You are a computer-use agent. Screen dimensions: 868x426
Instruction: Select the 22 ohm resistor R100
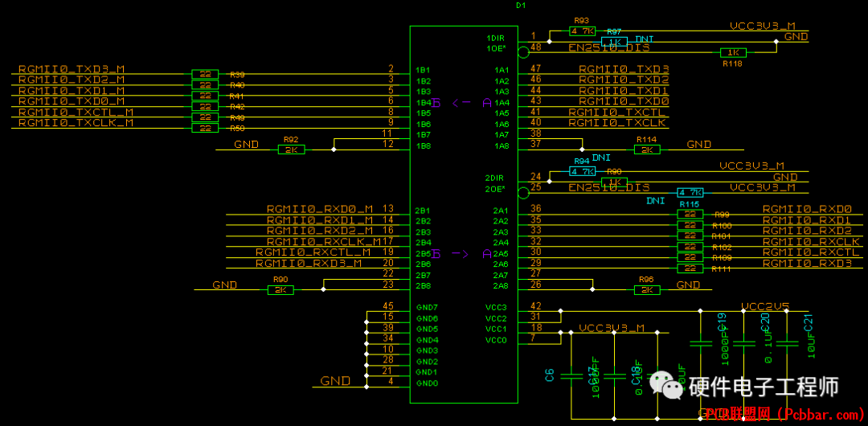(x=690, y=226)
